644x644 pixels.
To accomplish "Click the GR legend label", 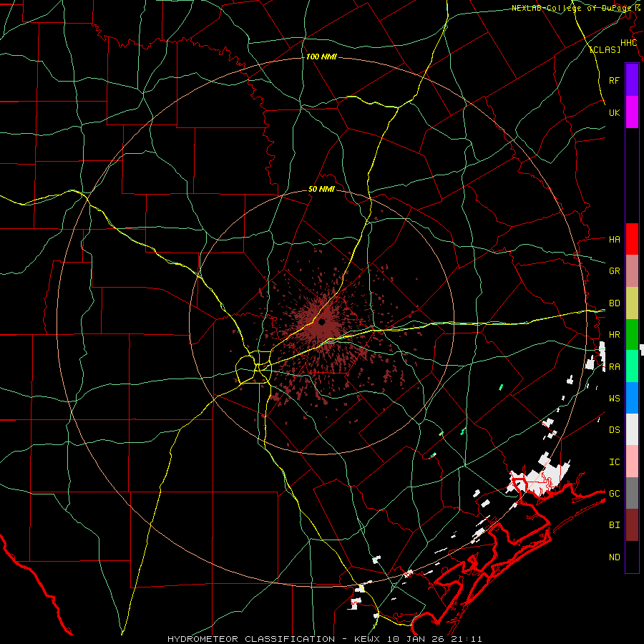I will (615, 271).
